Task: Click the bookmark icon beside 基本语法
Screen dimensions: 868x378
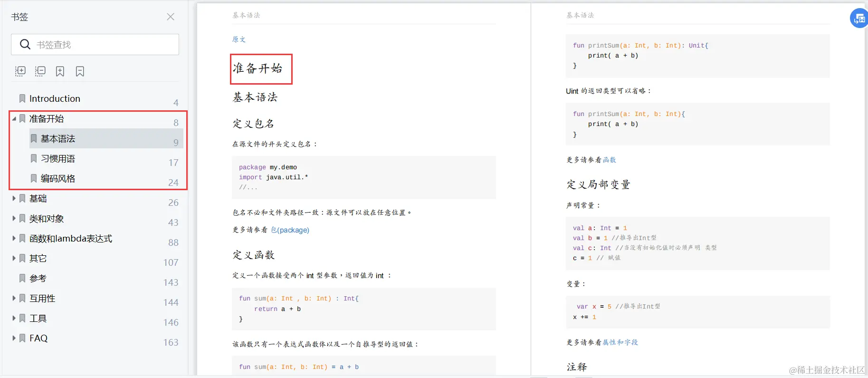Action: point(34,138)
